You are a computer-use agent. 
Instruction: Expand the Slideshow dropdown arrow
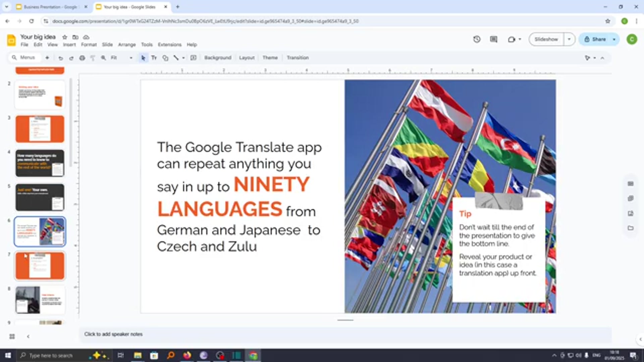(x=569, y=39)
